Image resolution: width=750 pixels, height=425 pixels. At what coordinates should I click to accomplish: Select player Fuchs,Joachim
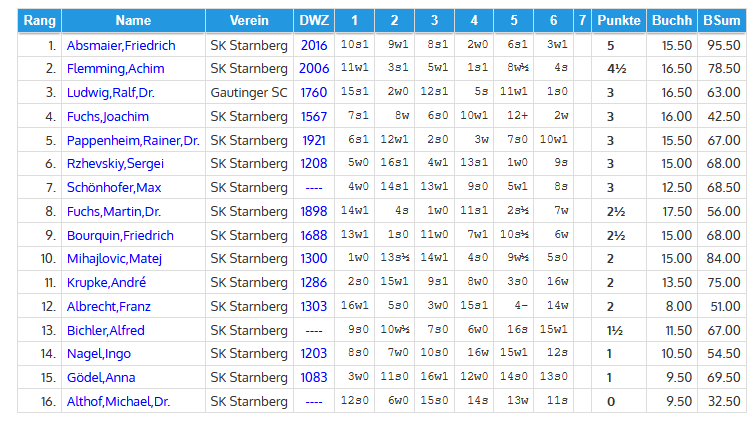click(106, 116)
